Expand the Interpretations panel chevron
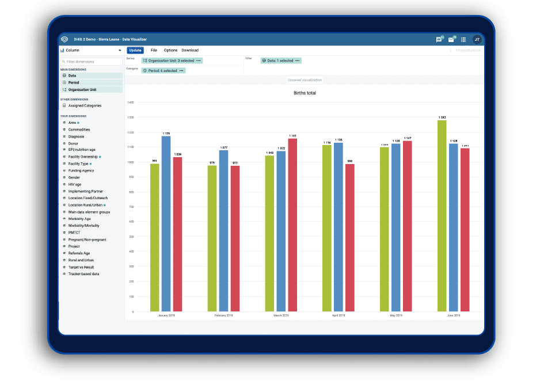Viewport: 540px width, 392px height. tap(450, 50)
